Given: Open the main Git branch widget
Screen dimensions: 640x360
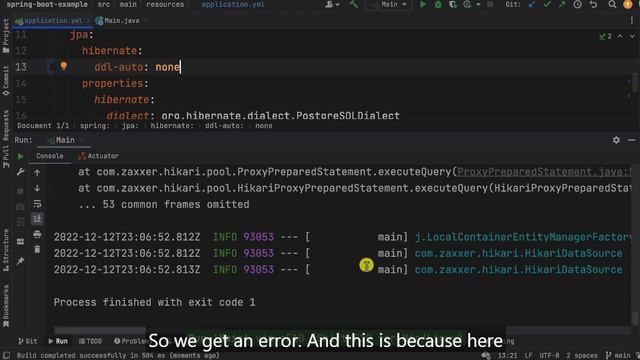Looking at the screenshot, I should tap(619, 356).
